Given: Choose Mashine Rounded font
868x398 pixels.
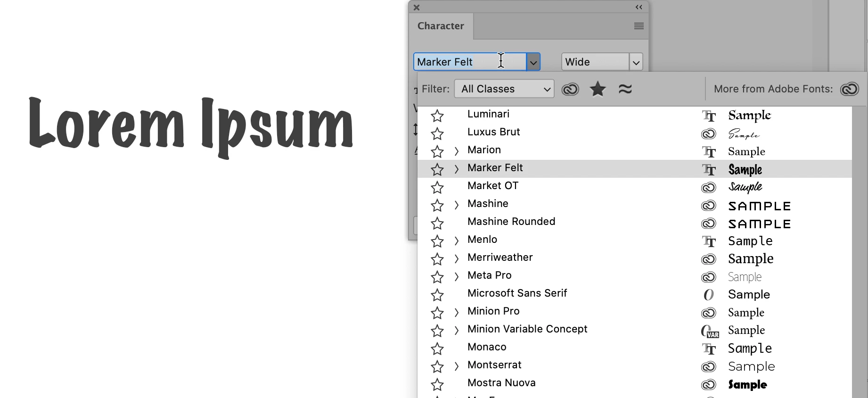Looking at the screenshot, I should point(511,222).
